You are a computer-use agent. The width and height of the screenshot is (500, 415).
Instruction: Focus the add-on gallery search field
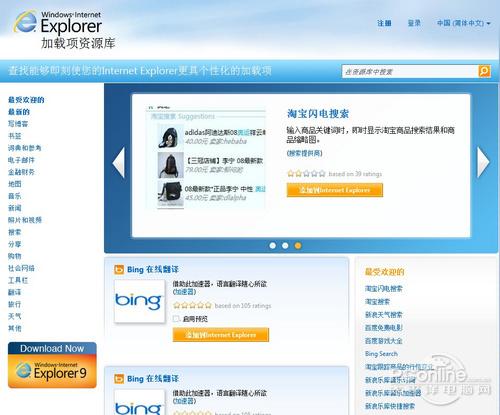point(410,71)
